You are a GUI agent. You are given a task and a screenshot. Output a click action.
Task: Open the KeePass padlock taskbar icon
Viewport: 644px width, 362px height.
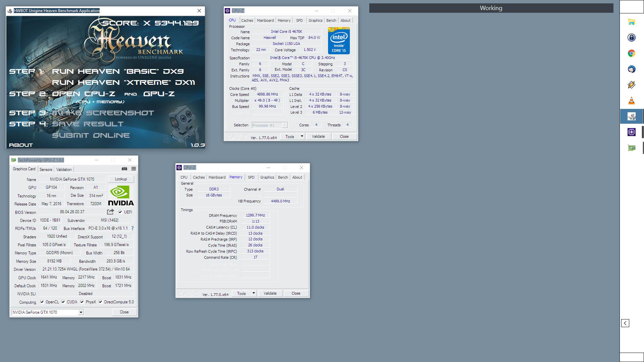[631, 37]
